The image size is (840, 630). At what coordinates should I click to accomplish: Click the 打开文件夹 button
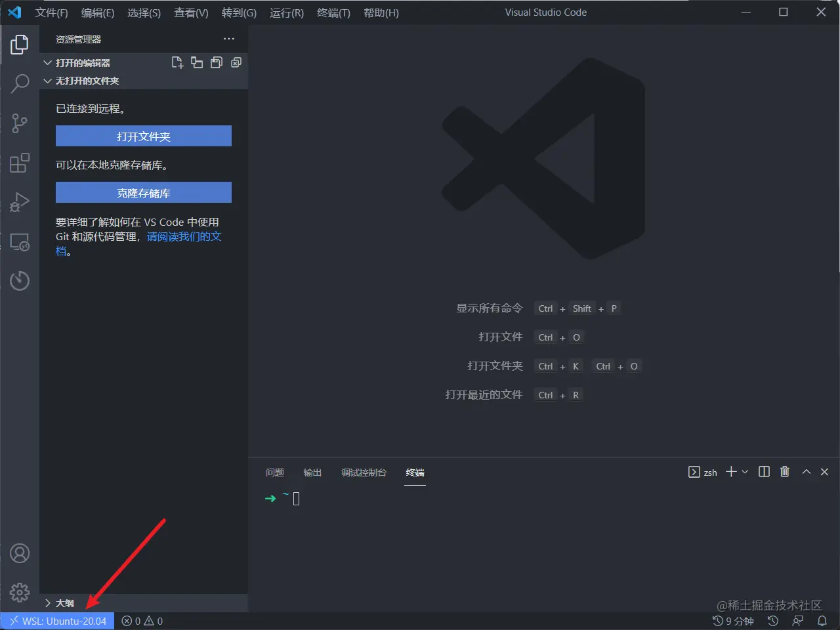(144, 136)
